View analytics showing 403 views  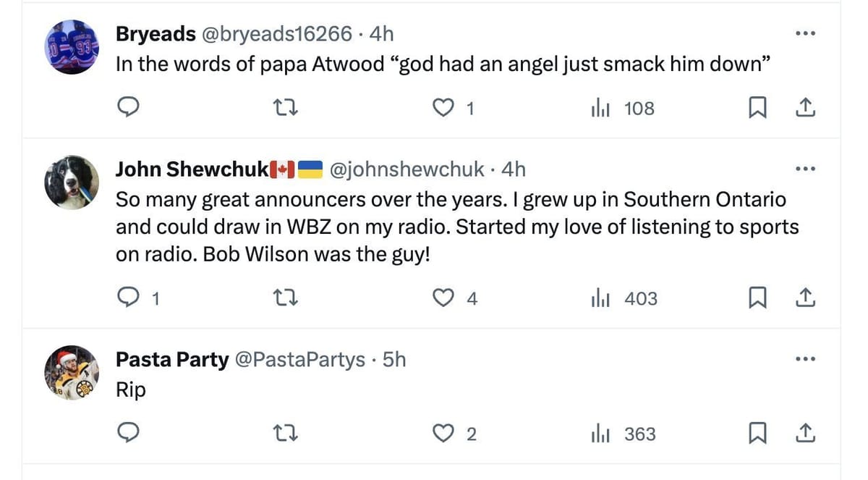point(624,298)
